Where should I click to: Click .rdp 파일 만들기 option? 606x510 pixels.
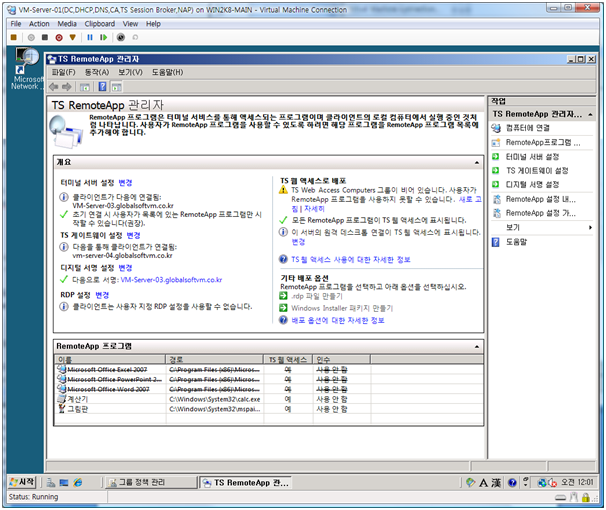click(317, 296)
